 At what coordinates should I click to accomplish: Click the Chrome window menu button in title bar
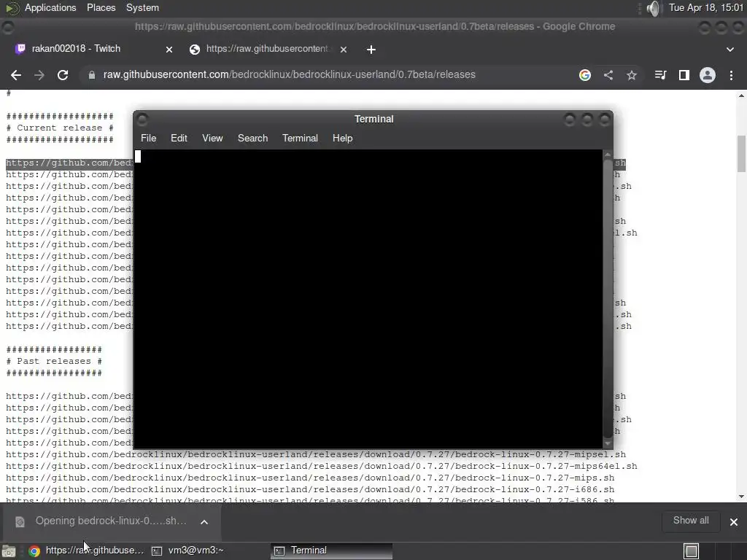point(7,27)
